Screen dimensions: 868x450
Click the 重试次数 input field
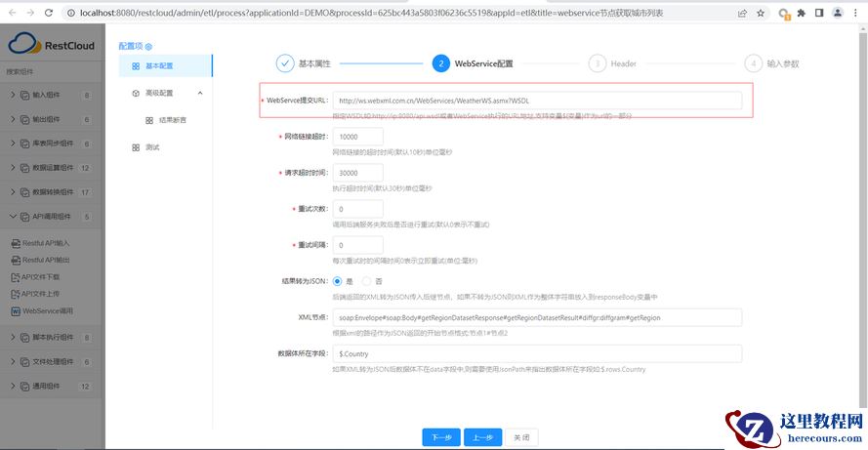click(x=357, y=209)
